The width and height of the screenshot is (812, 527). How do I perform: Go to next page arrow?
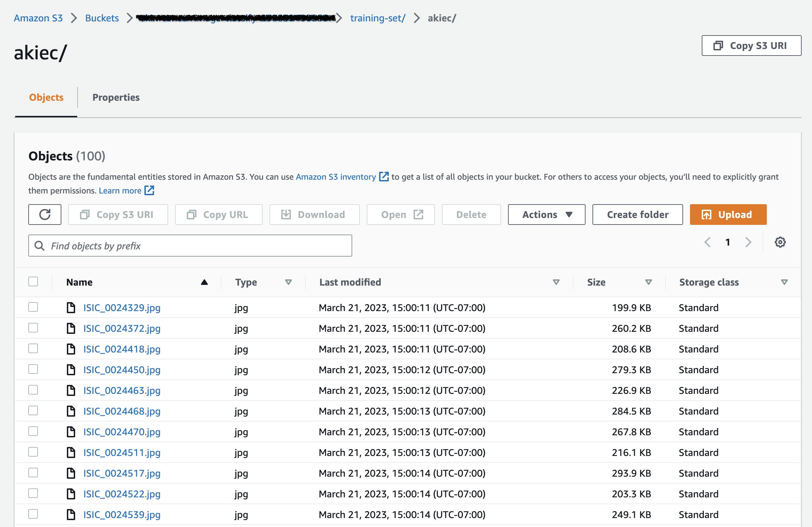point(748,242)
